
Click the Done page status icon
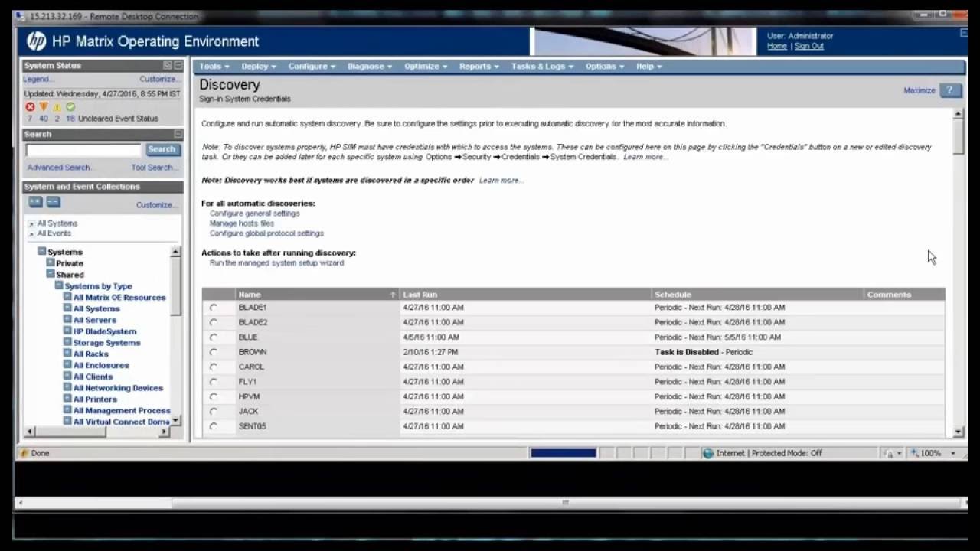24,453
